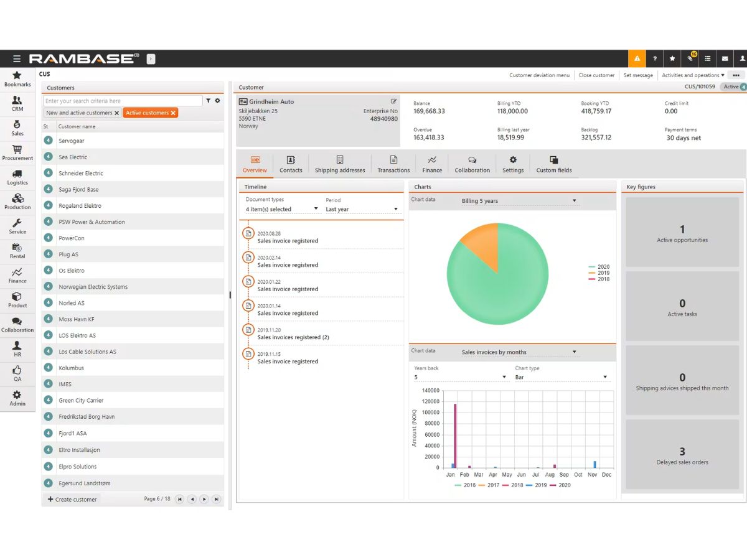Open the Chart type dropdown showing Bar
747x560 pixels.
click(x=561, y=377)
